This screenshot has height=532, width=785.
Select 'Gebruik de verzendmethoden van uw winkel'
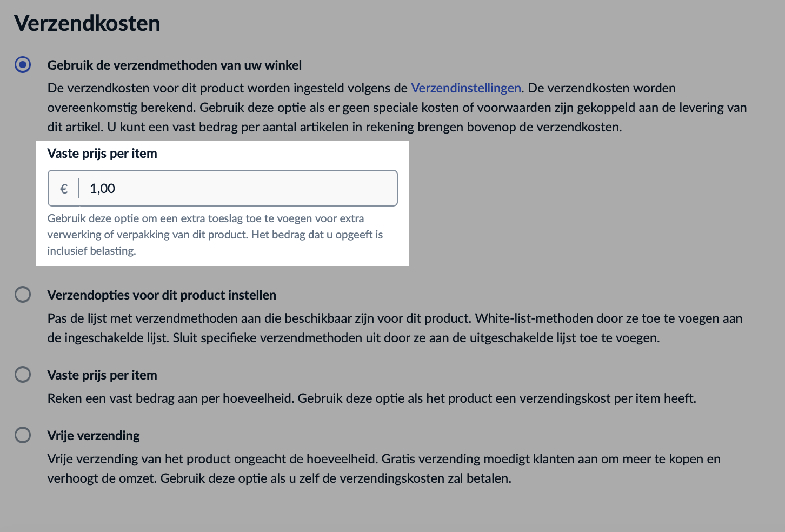[23, 64]
